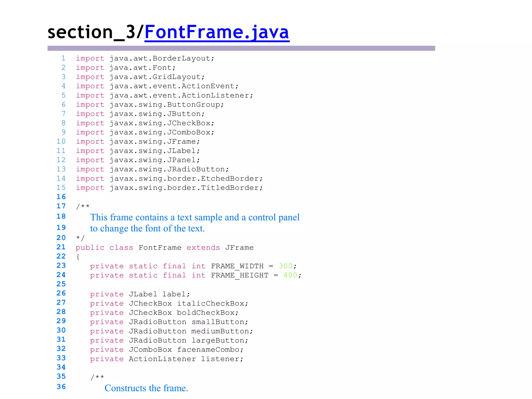
Task: Click 'import javax.swing.JLabel;' line
Action: (138, 151)
